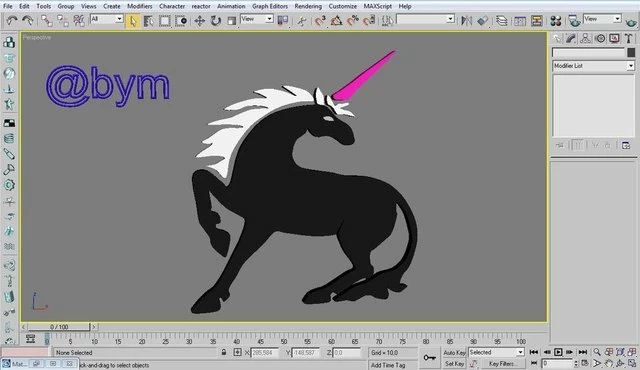Image resolution: width=640 pixels, height=370 pixels.
Task: Open the Named Selection Sets dropdown
Action: point(425,19)
